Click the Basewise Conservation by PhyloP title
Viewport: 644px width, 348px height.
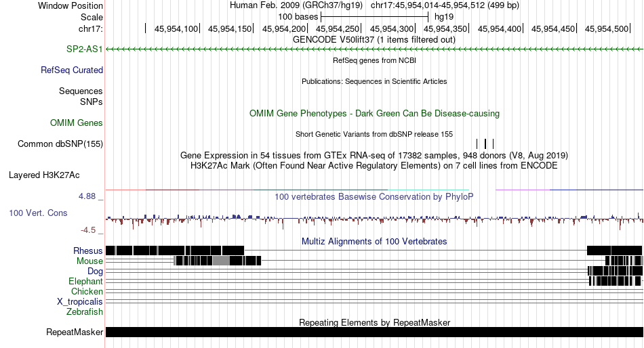click(x=374, y=196)
